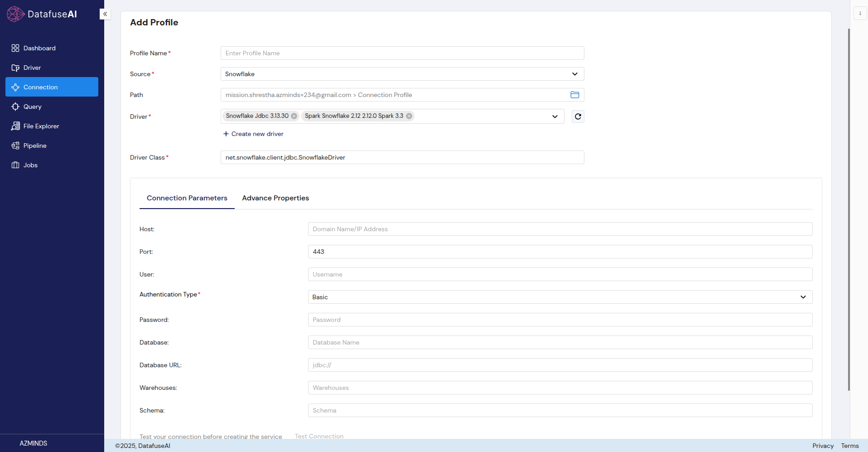
Task: Click the Profile Name input field
Action: (402, 53)
